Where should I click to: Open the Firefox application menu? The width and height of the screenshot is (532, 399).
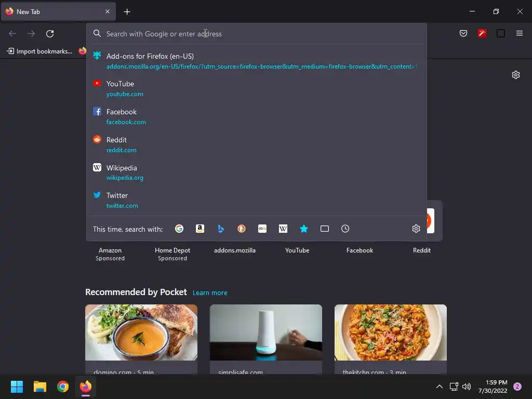click(x=519, y=33)
